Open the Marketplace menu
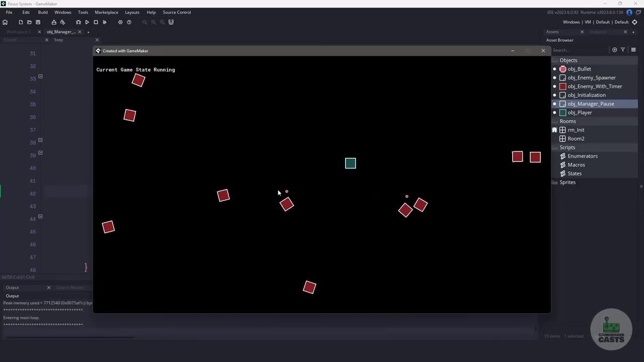 click(x=107, y=12)
